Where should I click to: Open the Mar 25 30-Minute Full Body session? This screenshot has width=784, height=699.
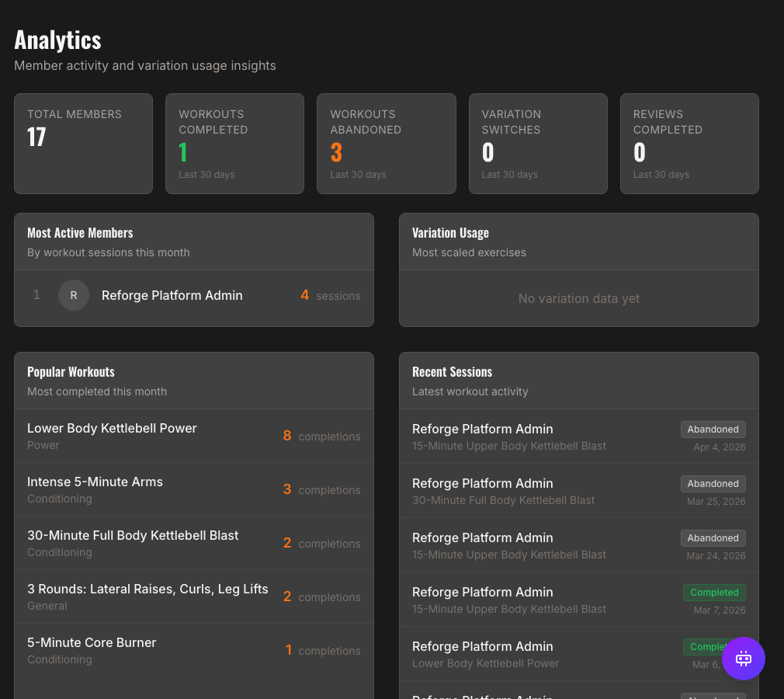(579, 491)
